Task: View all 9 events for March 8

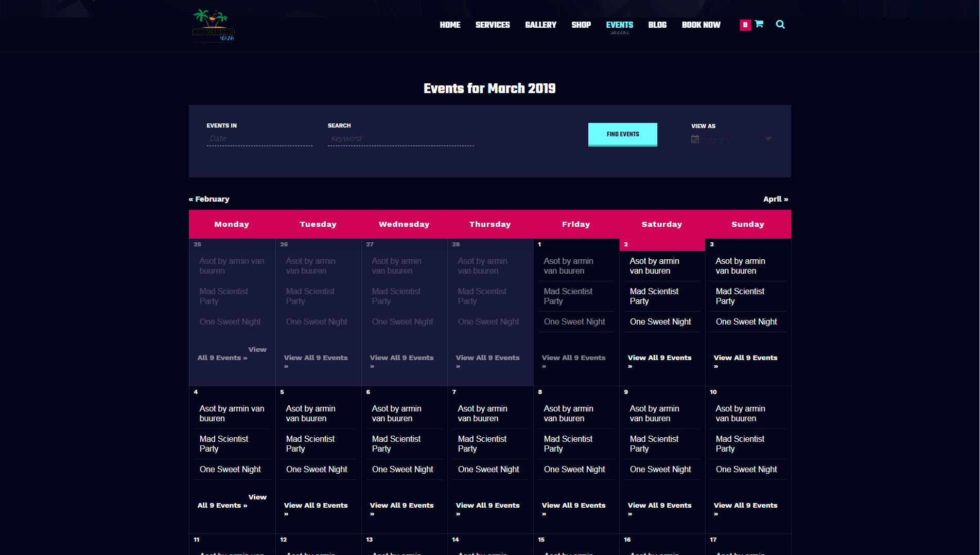Action: 573,509
